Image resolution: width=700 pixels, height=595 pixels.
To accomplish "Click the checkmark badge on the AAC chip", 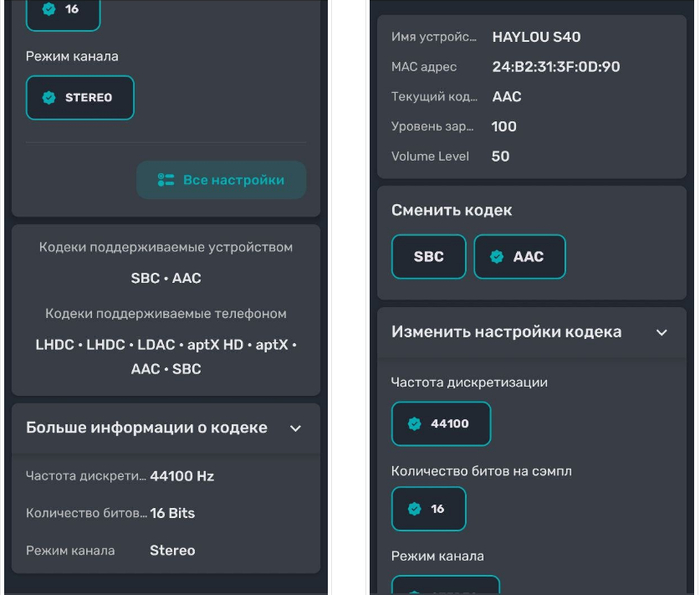I will (x=496, y=257).
